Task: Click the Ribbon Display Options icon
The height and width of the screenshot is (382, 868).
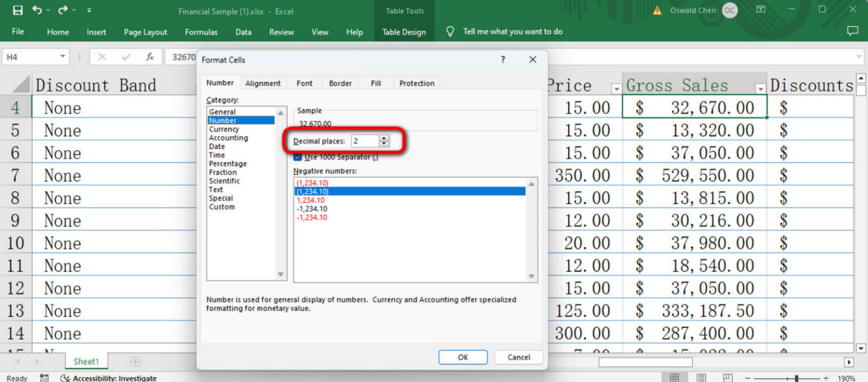Action: coord(761,10)
